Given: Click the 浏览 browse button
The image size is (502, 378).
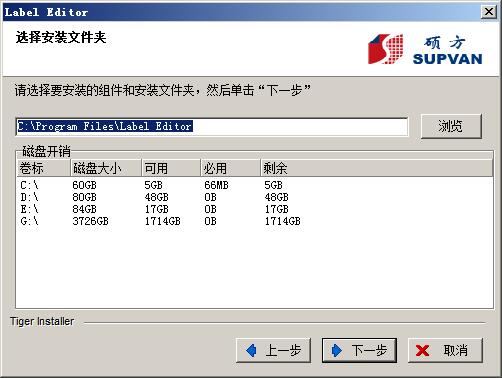Looking at the screenshot, I should (x=451, y=126).
